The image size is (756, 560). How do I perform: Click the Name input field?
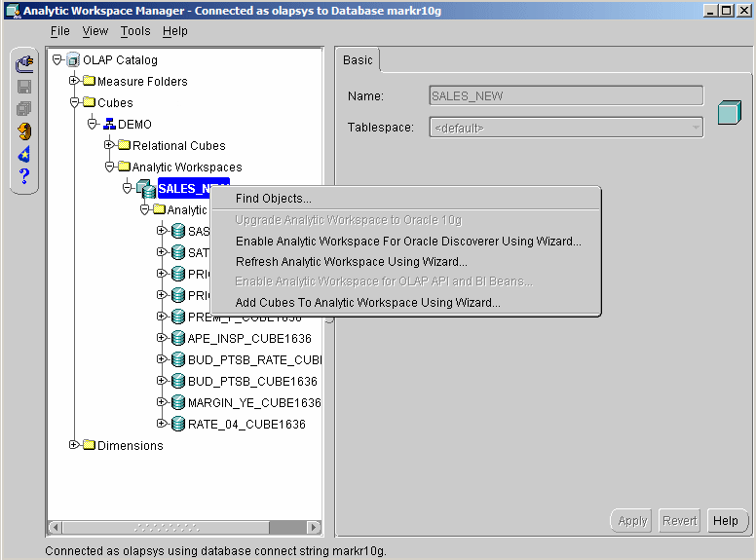[x=566, y=95]
